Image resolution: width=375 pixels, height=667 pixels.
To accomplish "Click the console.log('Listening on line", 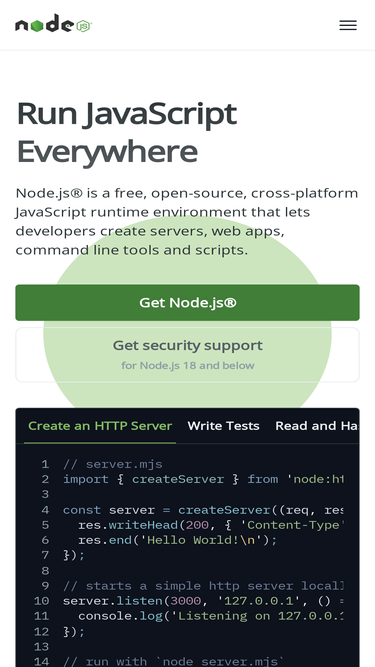I will tap(210, 616).
